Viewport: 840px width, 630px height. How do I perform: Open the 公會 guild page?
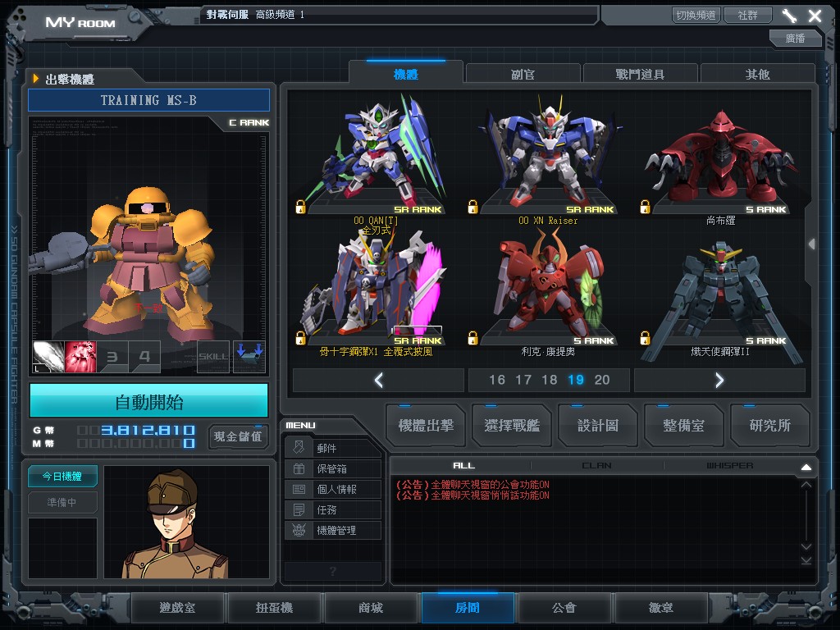564,608
